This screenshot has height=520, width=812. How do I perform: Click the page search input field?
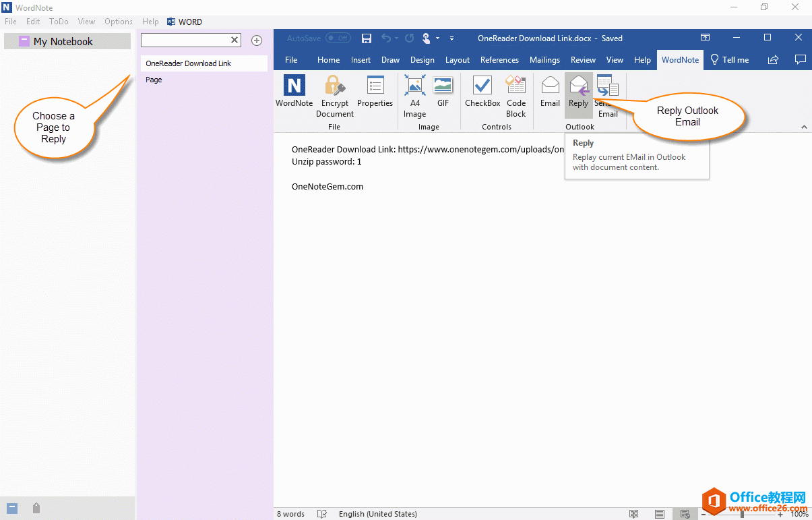[185, 40]
